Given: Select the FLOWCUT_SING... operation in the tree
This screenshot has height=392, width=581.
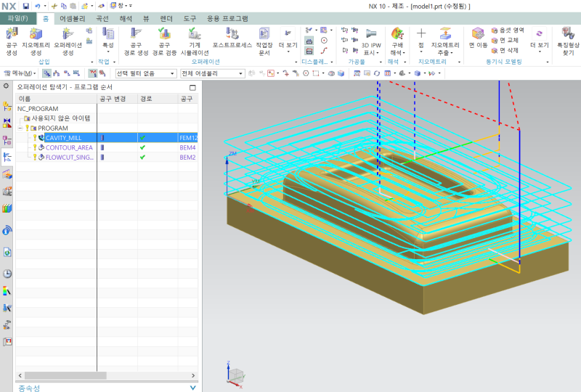Looking at the screenshot, I should [x=69, y=157].
